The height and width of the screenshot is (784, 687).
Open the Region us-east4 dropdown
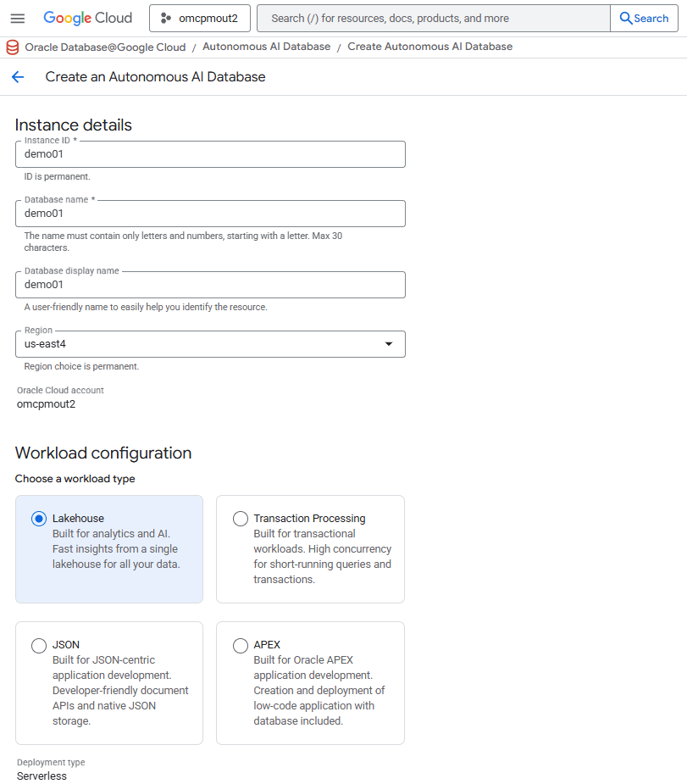(x=210, y=344)
